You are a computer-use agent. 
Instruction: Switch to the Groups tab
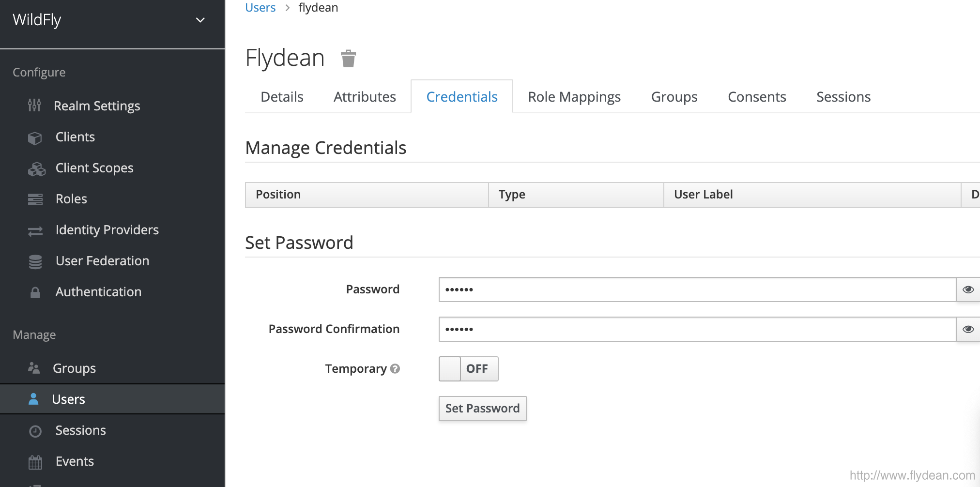674,97
